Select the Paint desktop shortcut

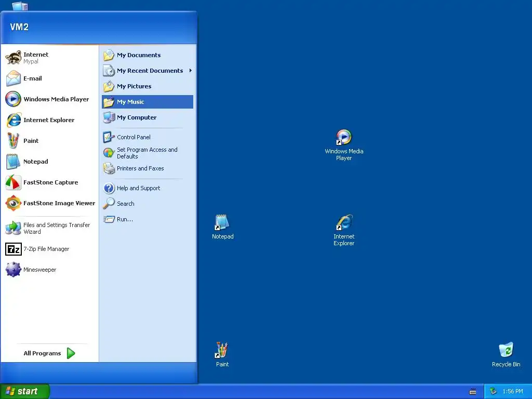(x=222, y=354)
